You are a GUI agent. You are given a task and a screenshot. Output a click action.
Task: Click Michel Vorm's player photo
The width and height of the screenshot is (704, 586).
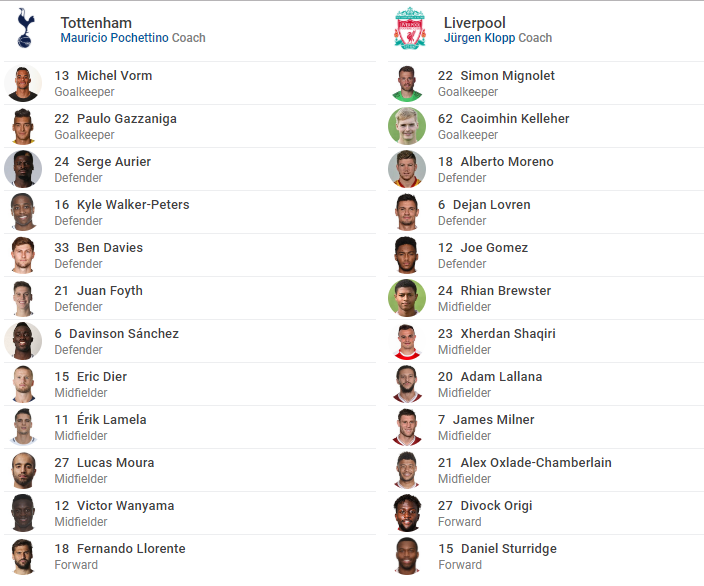pos(23,84)
